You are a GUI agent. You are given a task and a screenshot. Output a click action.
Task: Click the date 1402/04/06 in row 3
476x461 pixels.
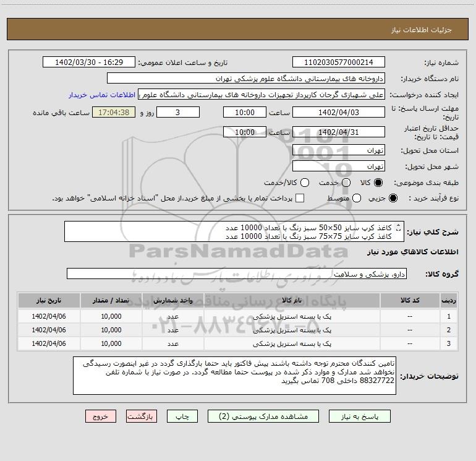click(x=49, y=343)
